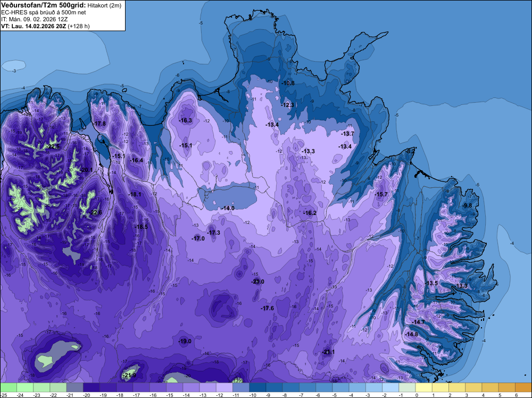
Task: Click the -10.8 temperature label
Action: 288,83
